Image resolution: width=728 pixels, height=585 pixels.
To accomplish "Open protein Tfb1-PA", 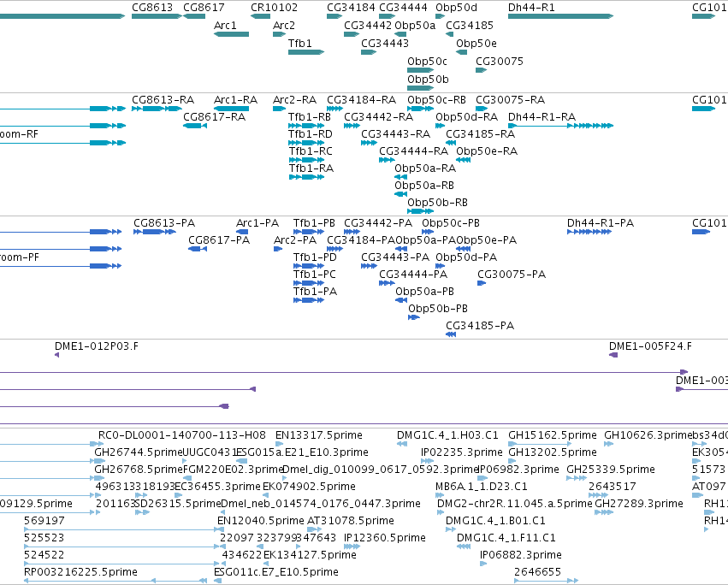I will (316, 292).
